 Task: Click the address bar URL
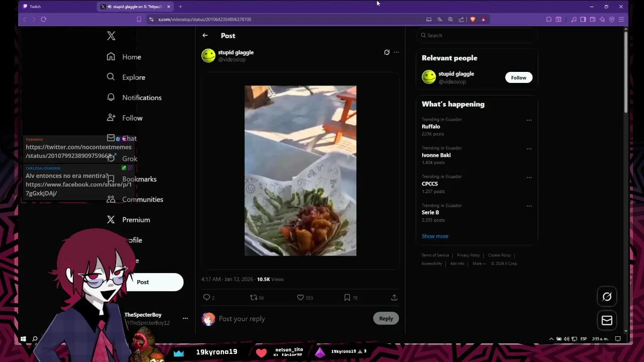point(205,19)
